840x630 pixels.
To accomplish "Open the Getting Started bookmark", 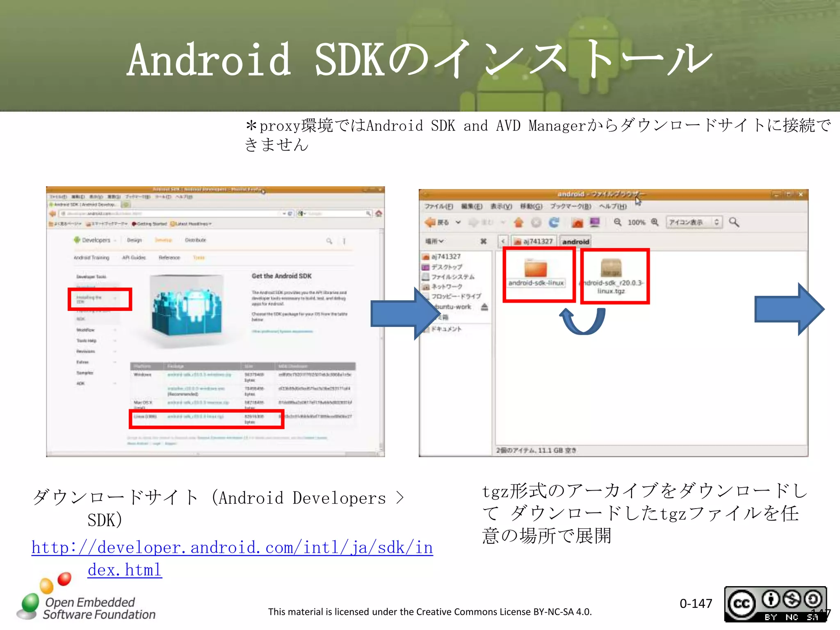I will click(149, 224).
